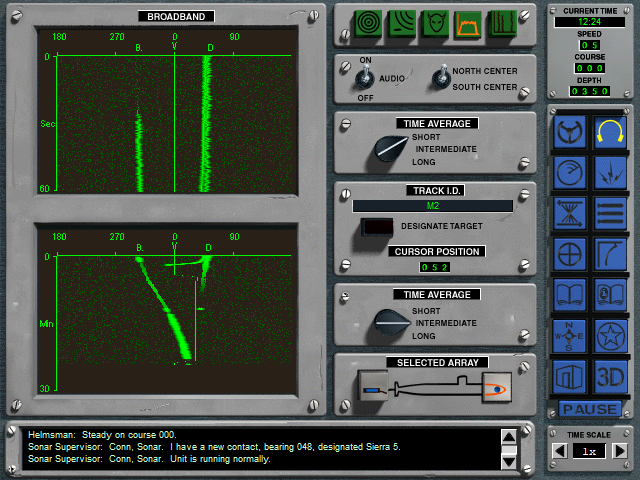The image size is (640, 480).
Task: Switch to the DEMON devil-face mode
Action: [435, 23]
